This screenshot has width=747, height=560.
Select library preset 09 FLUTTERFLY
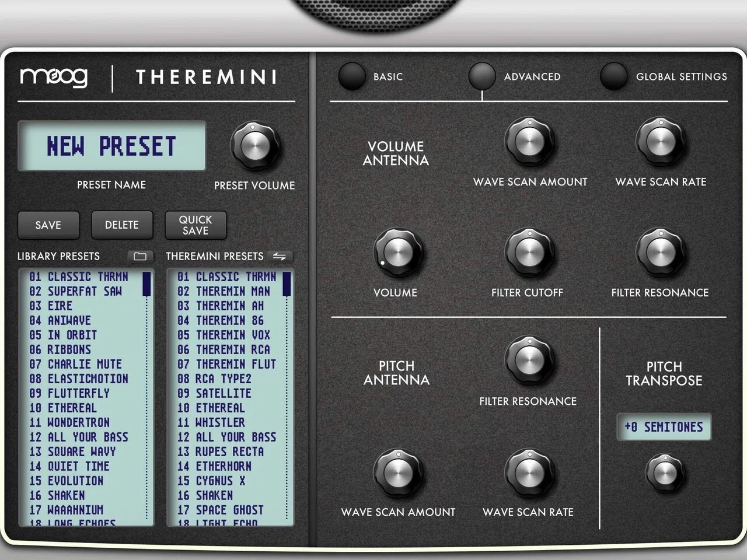(x=69, y=393)
